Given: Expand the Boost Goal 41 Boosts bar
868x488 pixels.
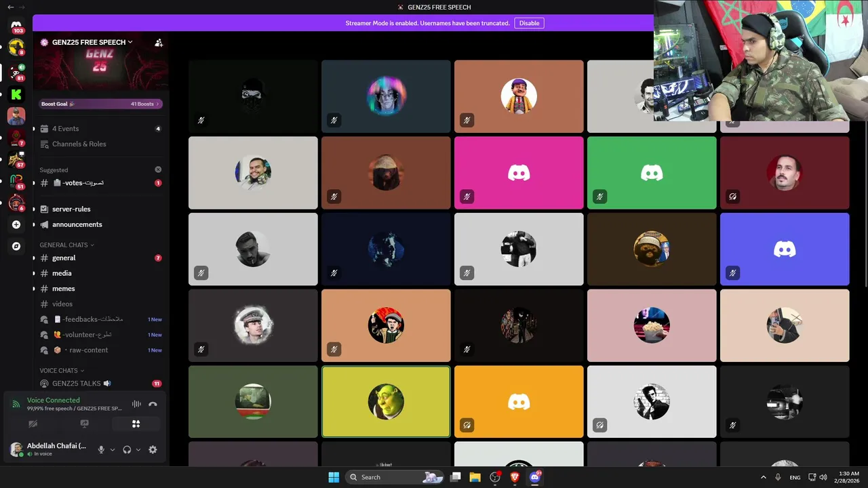Looking at the screenshot, I should (x=100, y=104).
